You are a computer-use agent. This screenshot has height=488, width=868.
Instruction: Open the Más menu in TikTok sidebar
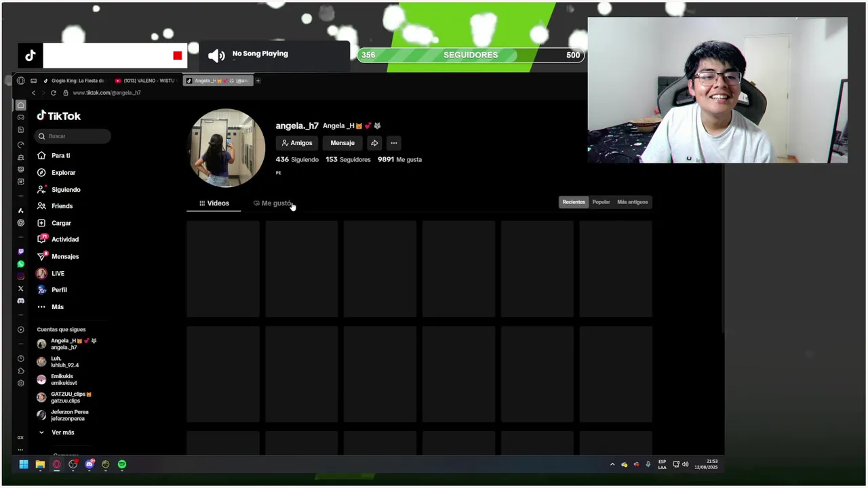point(51,307)
